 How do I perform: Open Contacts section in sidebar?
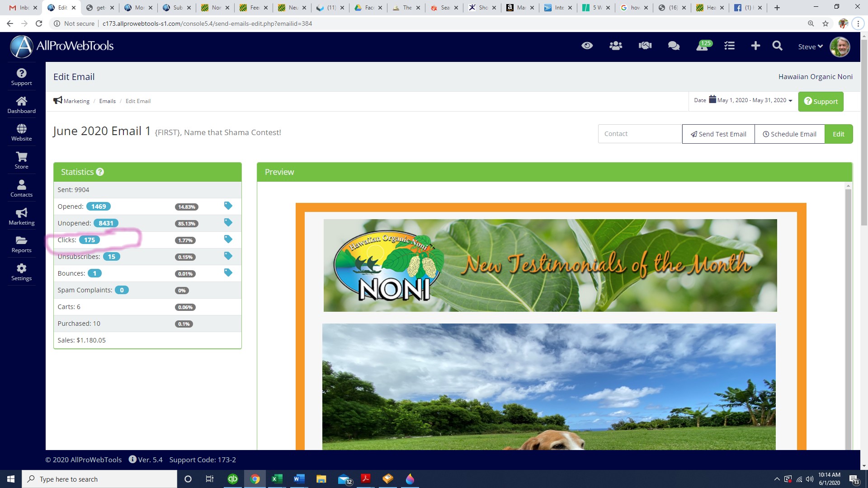(21, 188)
